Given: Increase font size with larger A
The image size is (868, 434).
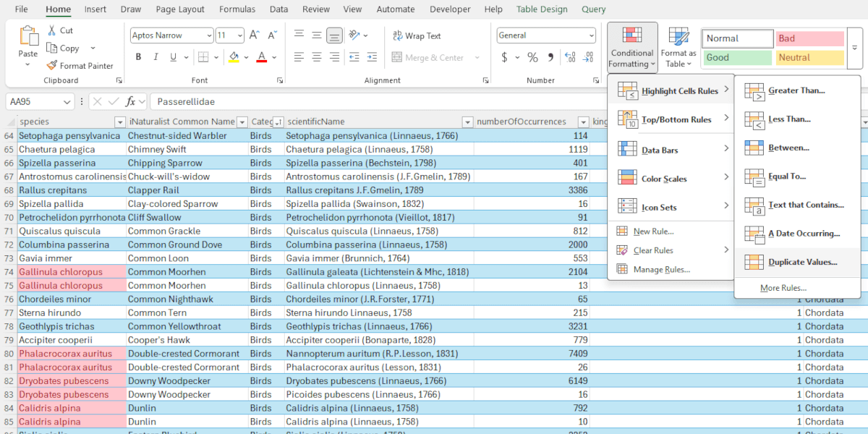Looking at the screenshot, I should 254,35.
